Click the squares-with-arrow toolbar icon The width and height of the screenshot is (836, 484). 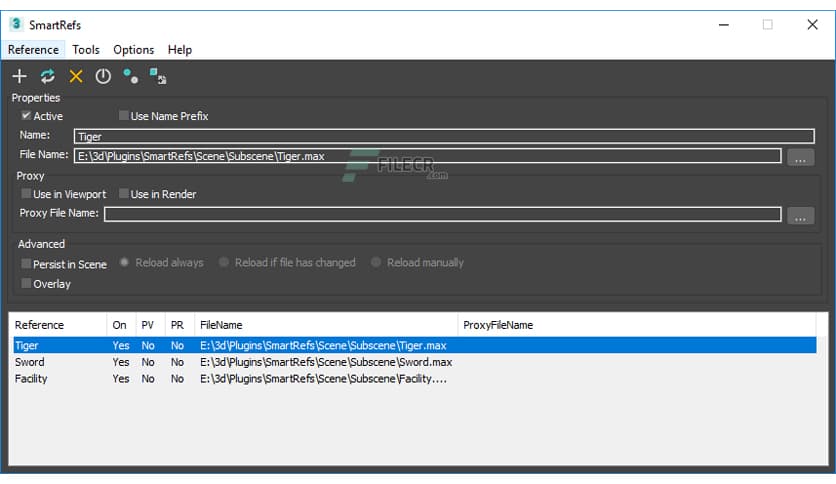pos(158,76)
